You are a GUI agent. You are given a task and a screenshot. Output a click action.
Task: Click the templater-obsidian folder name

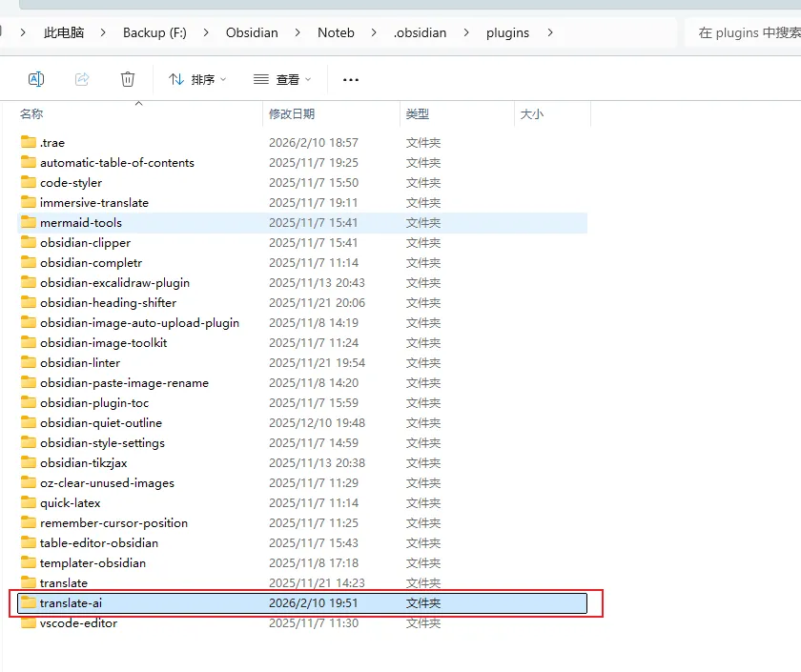coord(93,562)
